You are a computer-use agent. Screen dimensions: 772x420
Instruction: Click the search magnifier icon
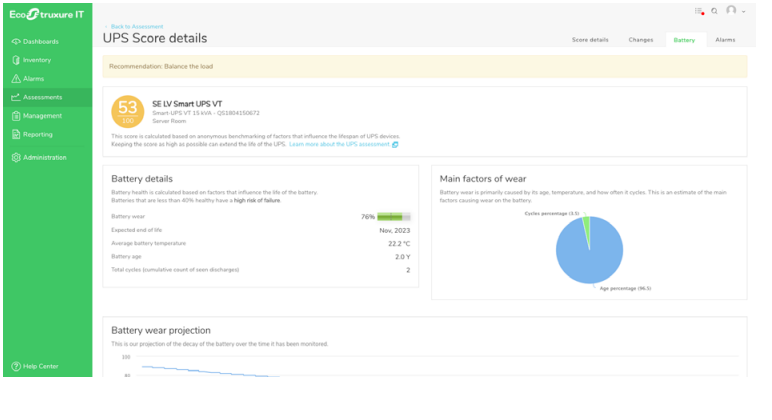(715, 11)
